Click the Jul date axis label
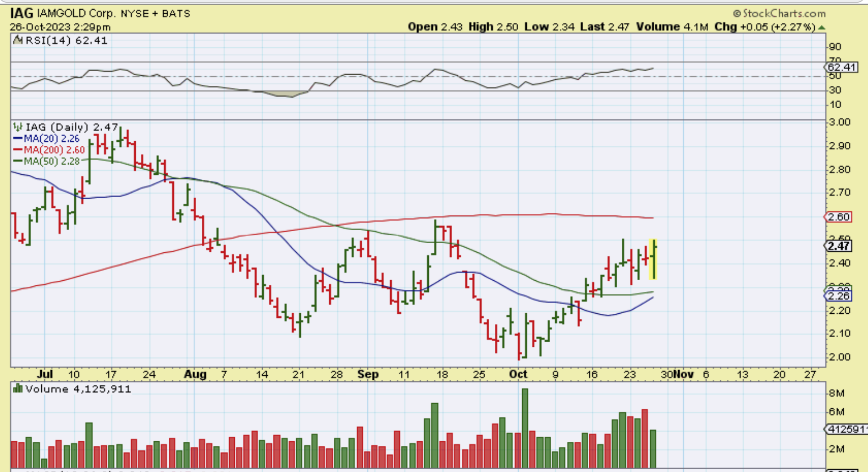This screenshot has width=868, height=472. (45, 374)
